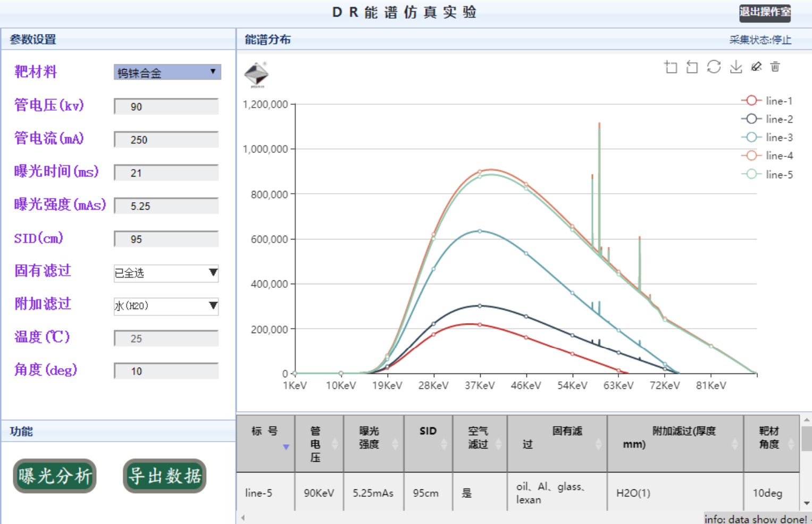Save chart as image via download icon
This screenshot has height=524, width=812.
click(x=735, y=67)
